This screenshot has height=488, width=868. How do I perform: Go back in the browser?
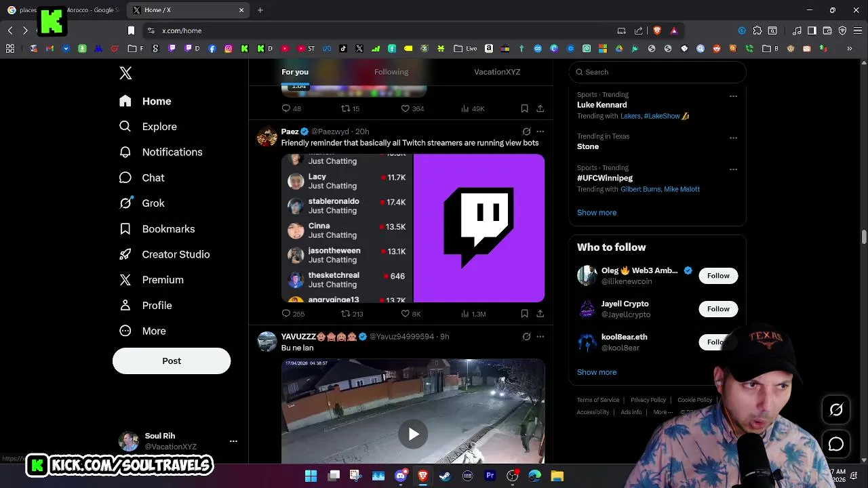(10, 30)
